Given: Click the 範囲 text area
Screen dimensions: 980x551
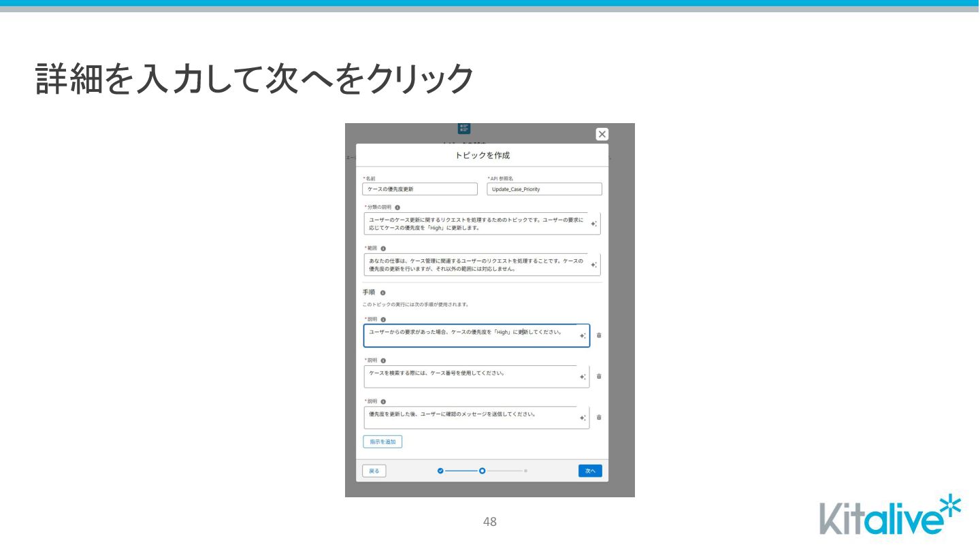Looking at the screenshot, I should [482, 265].
